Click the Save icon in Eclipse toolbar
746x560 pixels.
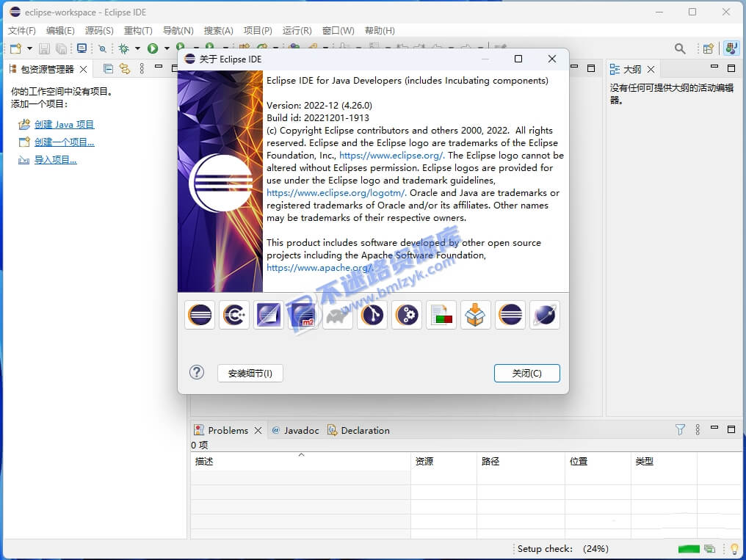44,48
